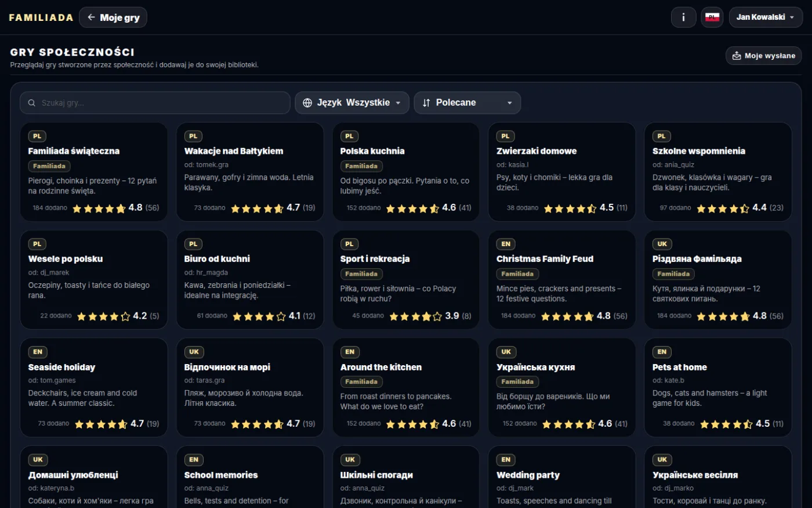This screenshot has width=812, height=508.
Task: Click the GRY SPOŁECZNOŚCI page heading
Action: tap(72, 52)
